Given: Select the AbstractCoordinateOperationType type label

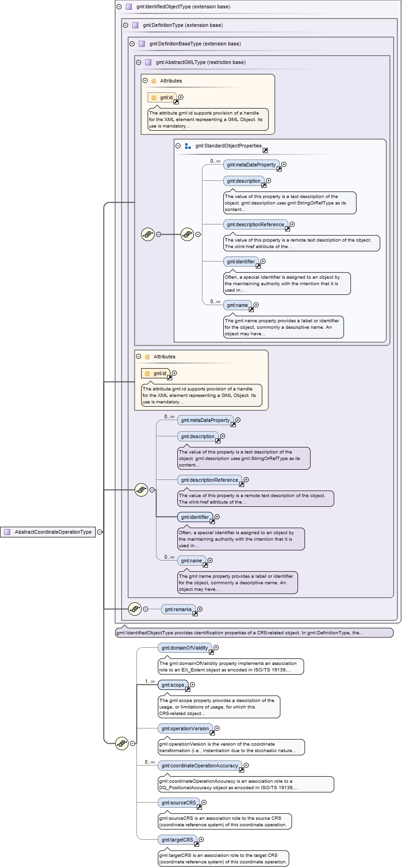Looking at the screenshot, I should 53,532.
